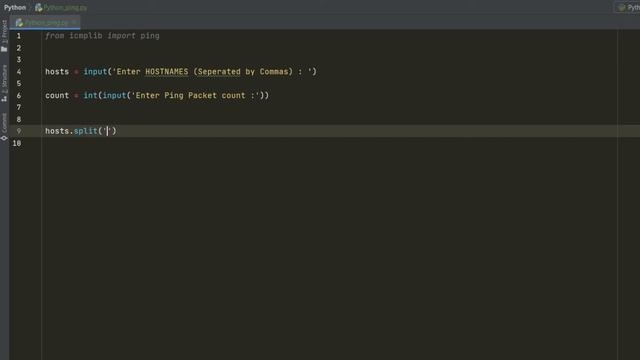The width and height of the screenshot is (640, 360).
Task: Click line number 4 in the gutter
Action: click(18, 72)
